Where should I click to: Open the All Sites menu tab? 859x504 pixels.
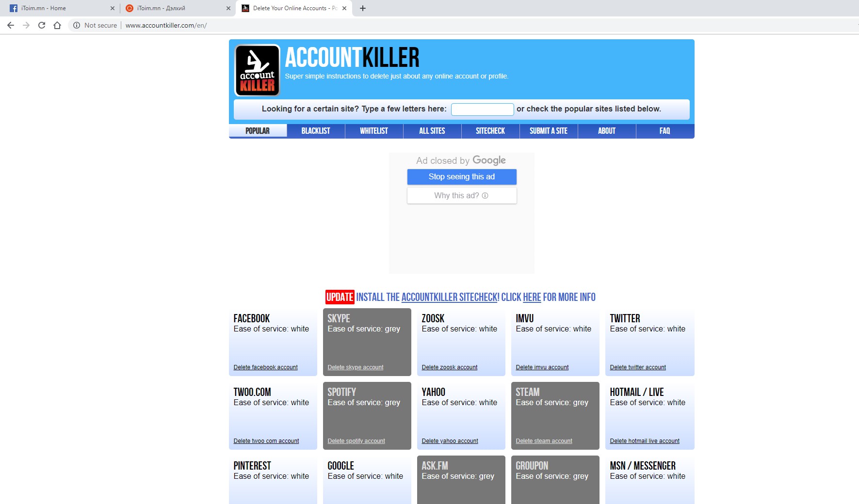pyautogui.click(x=432, y=131)
